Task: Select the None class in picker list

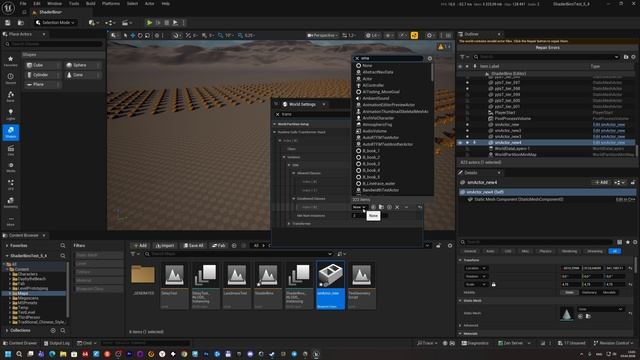Action: pos(367,65)
